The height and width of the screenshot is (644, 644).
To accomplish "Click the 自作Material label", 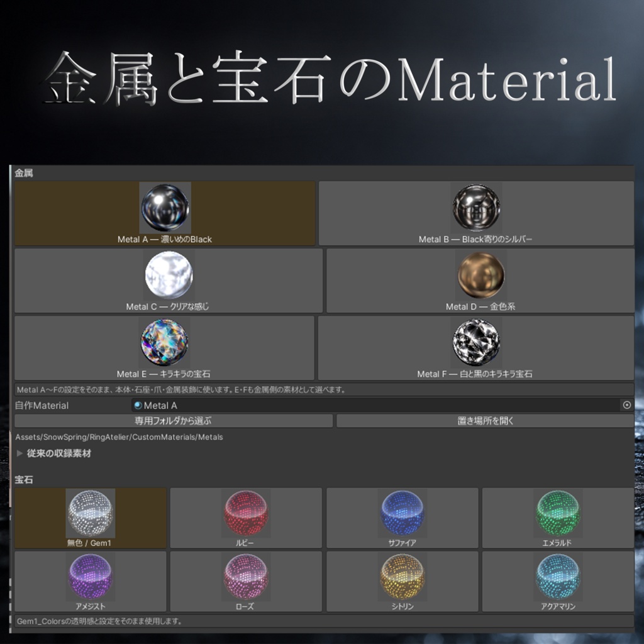I will (x=42, y=406).
